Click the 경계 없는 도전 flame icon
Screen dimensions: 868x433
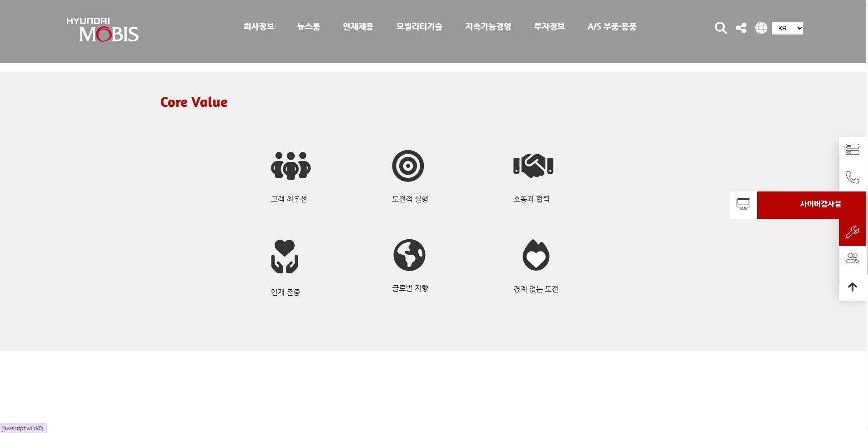pyautogui.click(x=536, y=255)
